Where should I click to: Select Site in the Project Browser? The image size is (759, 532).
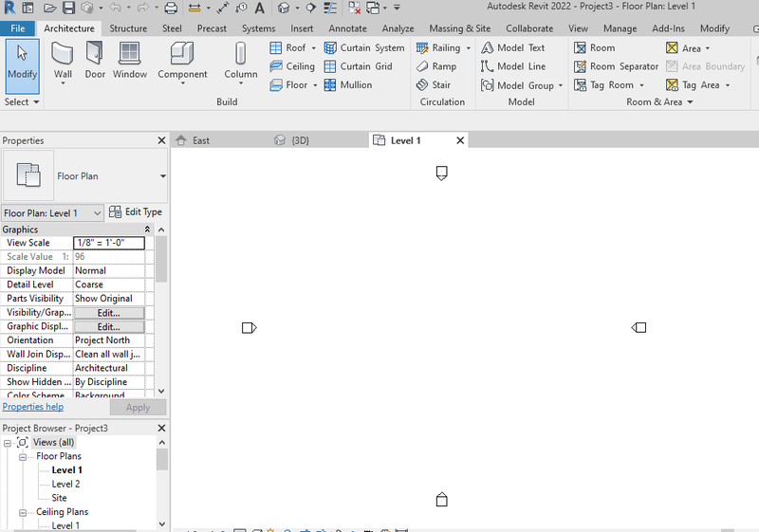pos(59,498)
